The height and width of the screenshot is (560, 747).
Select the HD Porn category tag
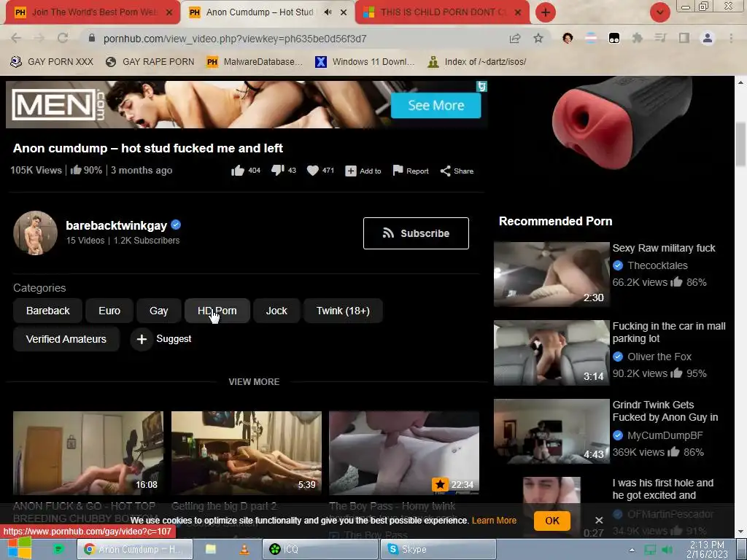point(217,311)
